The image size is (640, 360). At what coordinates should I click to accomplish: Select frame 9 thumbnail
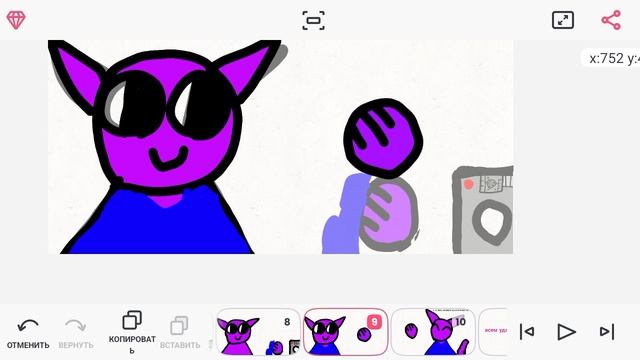pyautogui.click(x=346, y=332)
